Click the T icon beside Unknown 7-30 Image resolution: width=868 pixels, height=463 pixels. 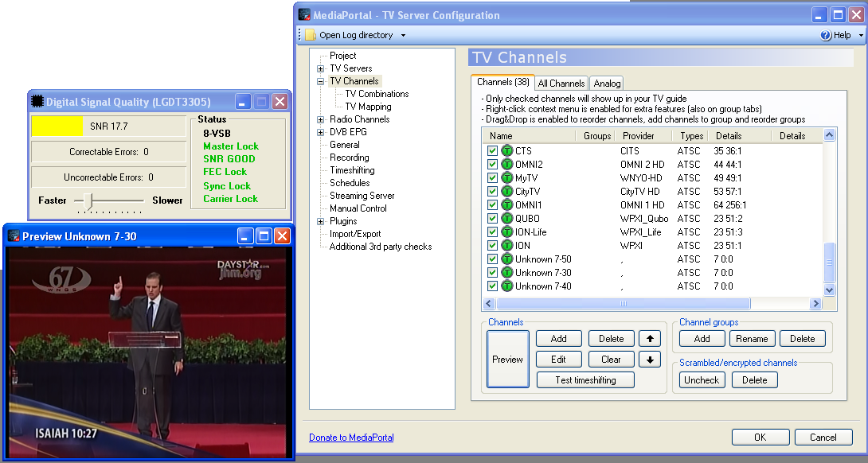pos(507,273)
